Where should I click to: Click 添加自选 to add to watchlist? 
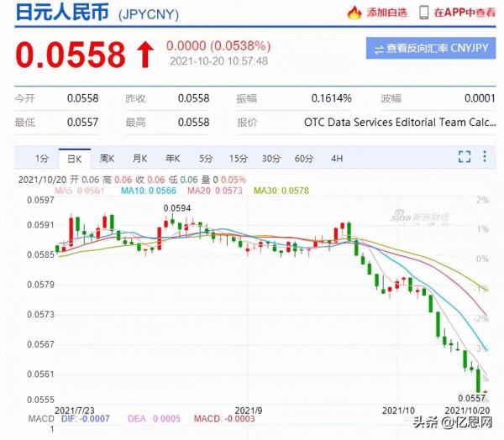pos(387,13)
